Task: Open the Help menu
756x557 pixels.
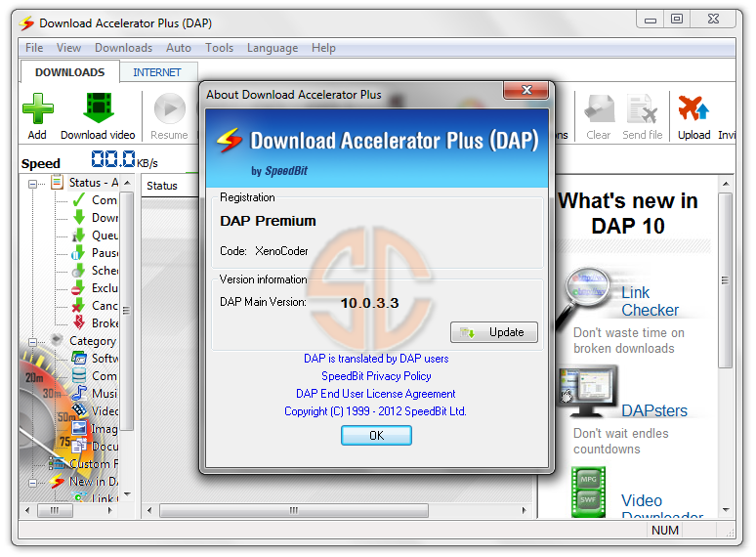Action: click(323, 48)
